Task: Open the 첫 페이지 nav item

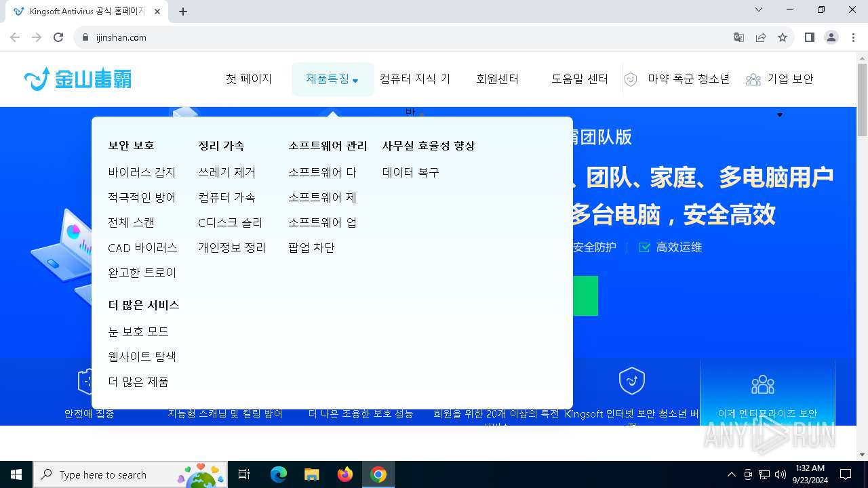Action: point(249,79)
